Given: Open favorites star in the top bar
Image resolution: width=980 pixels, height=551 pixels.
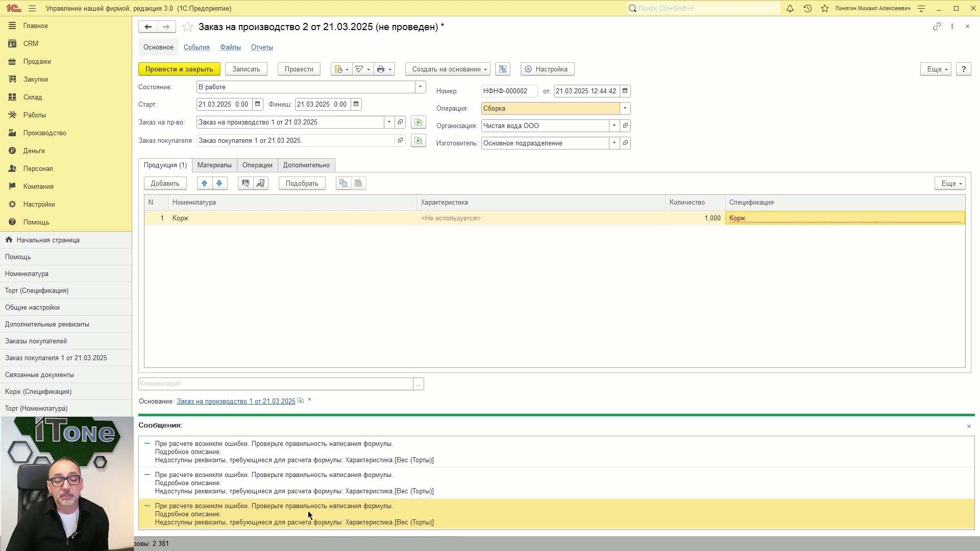Looking at the screenshot, I should [825, 8].
